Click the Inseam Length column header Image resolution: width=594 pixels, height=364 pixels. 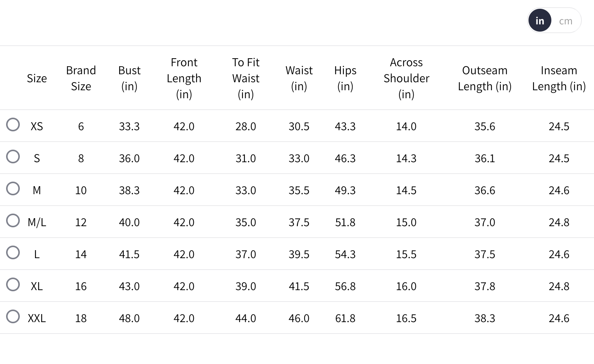(x=559, y=78)
